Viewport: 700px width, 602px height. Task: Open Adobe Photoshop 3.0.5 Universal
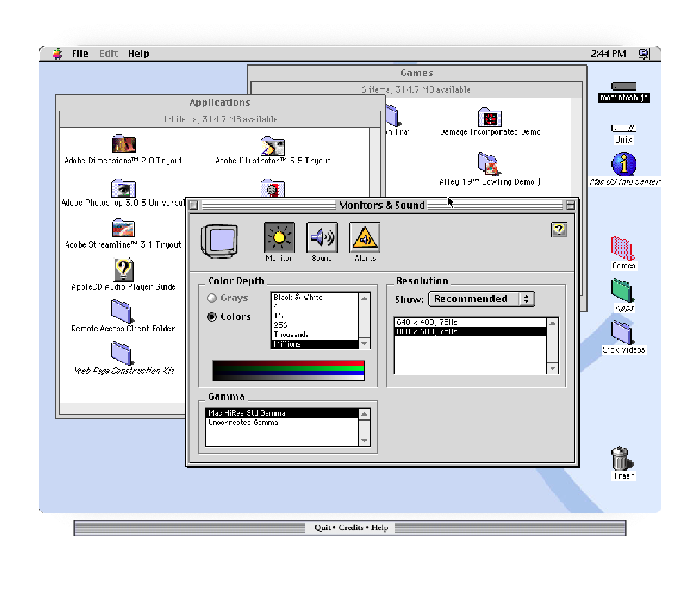[123, 188]
